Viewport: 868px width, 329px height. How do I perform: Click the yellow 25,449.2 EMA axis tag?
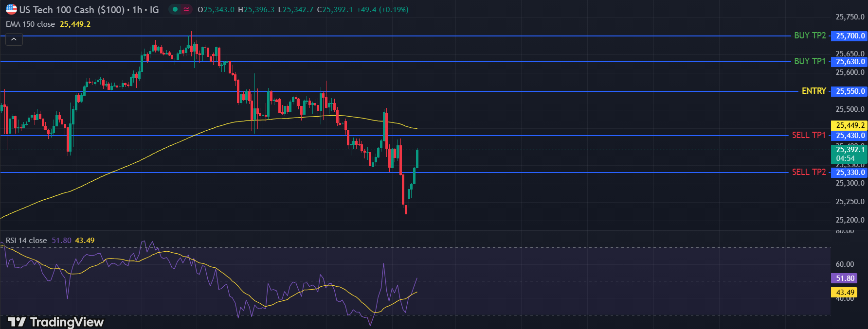(x=850, y=125)
